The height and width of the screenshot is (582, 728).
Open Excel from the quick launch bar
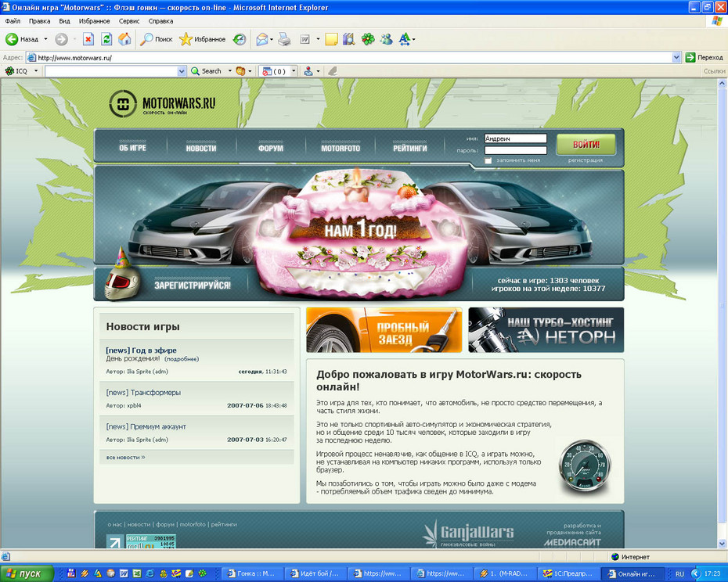[x=137, y=573]
